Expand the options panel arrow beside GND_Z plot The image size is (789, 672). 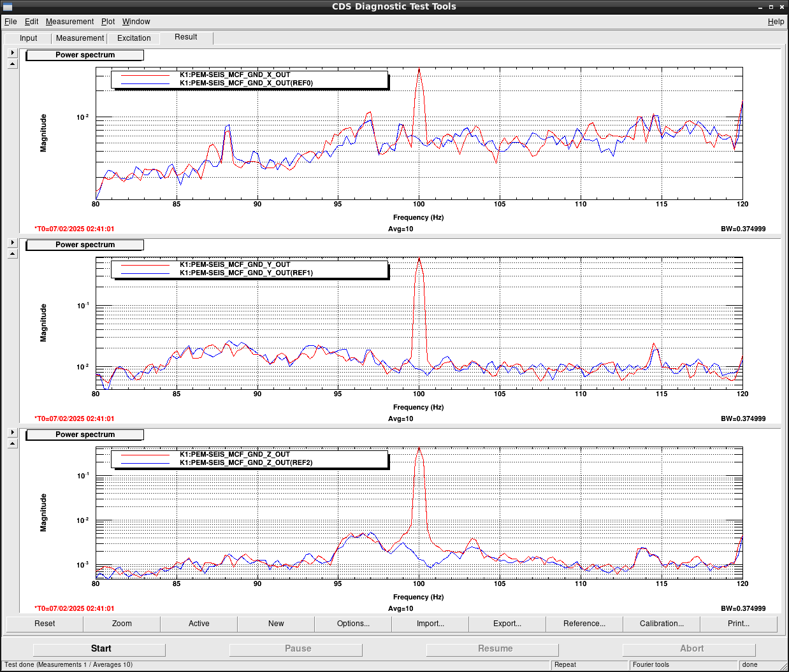pyautogui.click(x=12, y=433)
